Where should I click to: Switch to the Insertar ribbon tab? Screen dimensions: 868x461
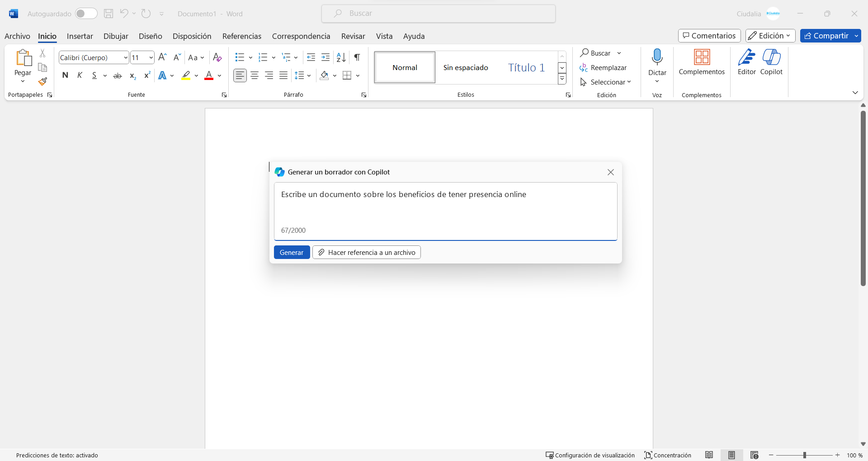coord(80,36)
